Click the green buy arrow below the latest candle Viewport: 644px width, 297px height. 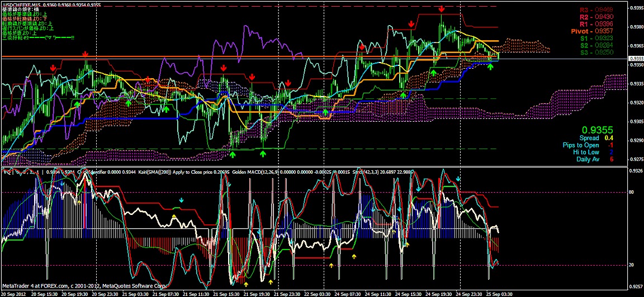tap(490, 66)
